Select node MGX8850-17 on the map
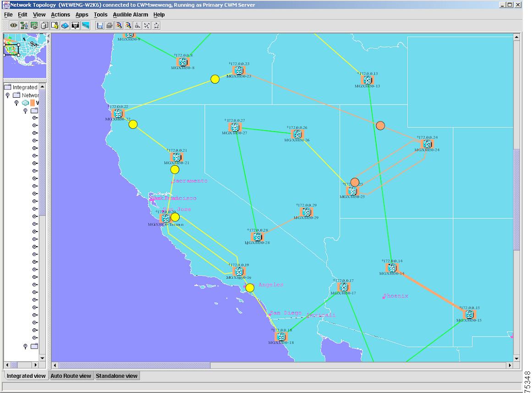 point(344,287)
